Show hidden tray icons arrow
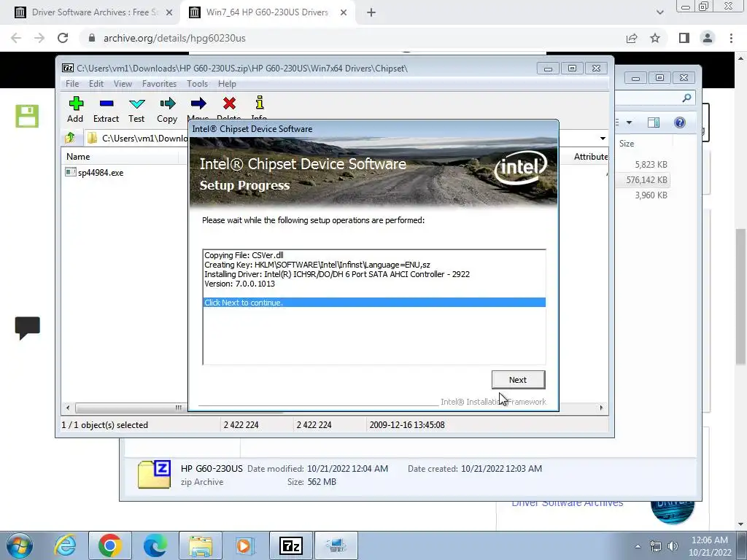The width and height of the screenshot is (747, 560). pyautogui.click(x=638, y=546)
